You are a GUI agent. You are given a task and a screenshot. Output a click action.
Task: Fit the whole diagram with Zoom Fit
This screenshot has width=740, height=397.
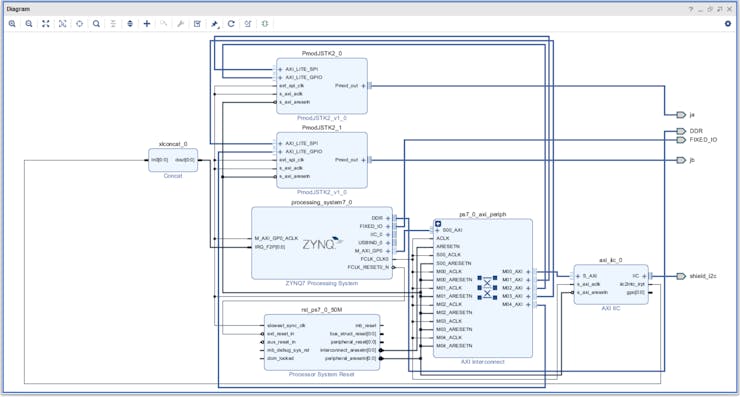pos(46,24)
